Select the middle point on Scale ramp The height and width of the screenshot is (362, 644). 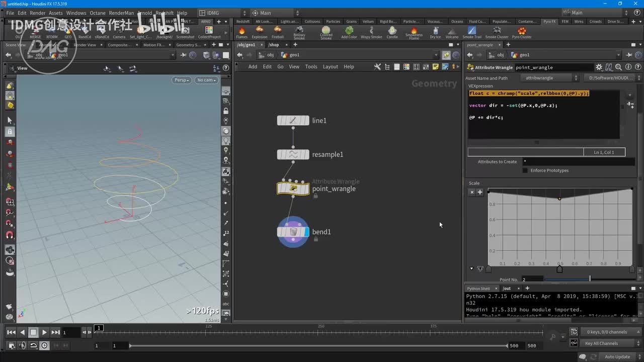point(559,199)
